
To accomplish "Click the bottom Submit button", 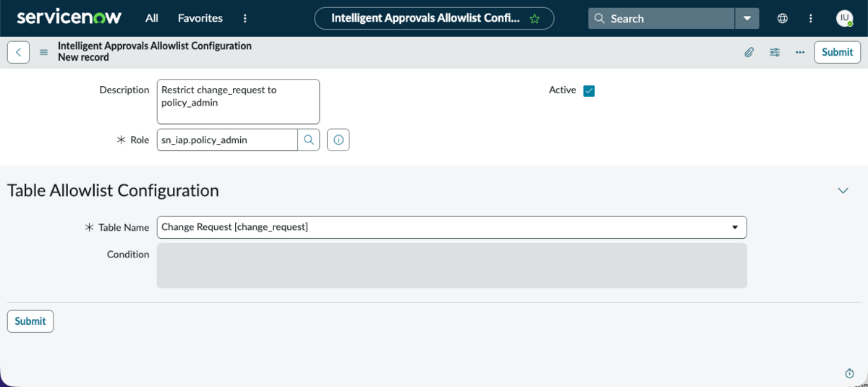I will click(x=30, y=321).
